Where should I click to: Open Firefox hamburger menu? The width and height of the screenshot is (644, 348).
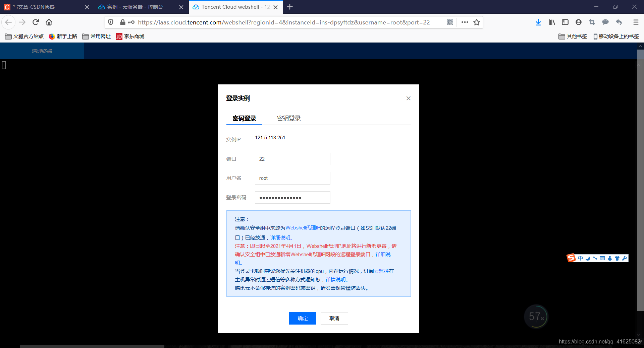(636, 22)
